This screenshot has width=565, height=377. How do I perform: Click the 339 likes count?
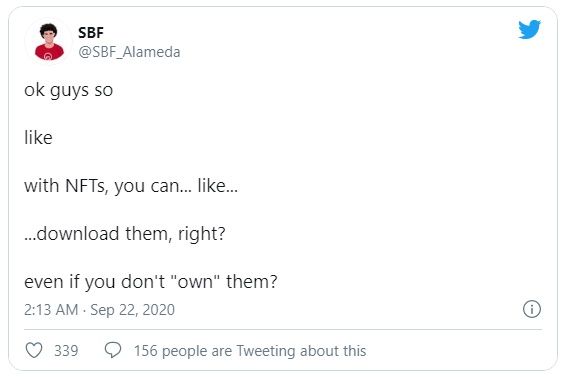click(66, 351)
